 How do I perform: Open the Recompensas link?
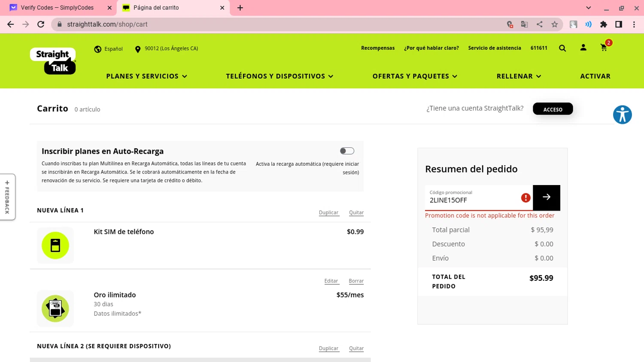click(378, 48)
